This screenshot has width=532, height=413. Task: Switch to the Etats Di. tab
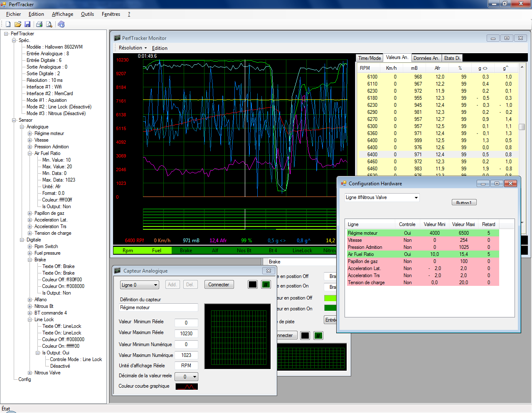tap(452, 58)
